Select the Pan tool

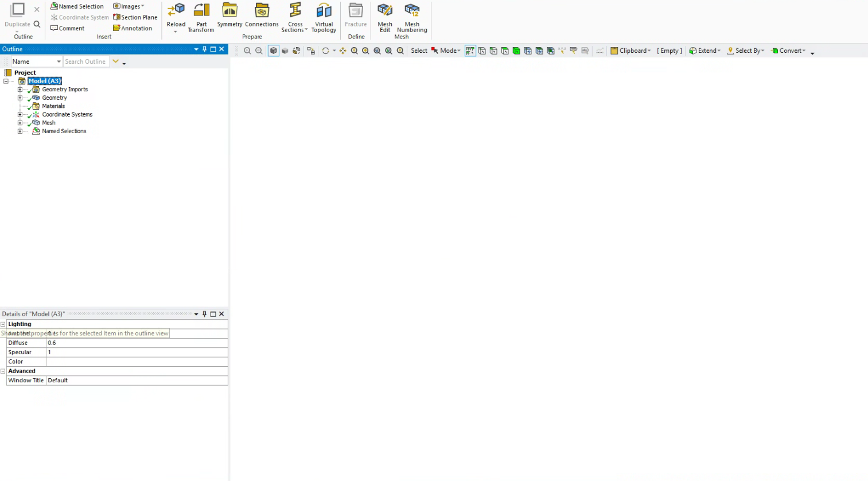coord(342,51)
